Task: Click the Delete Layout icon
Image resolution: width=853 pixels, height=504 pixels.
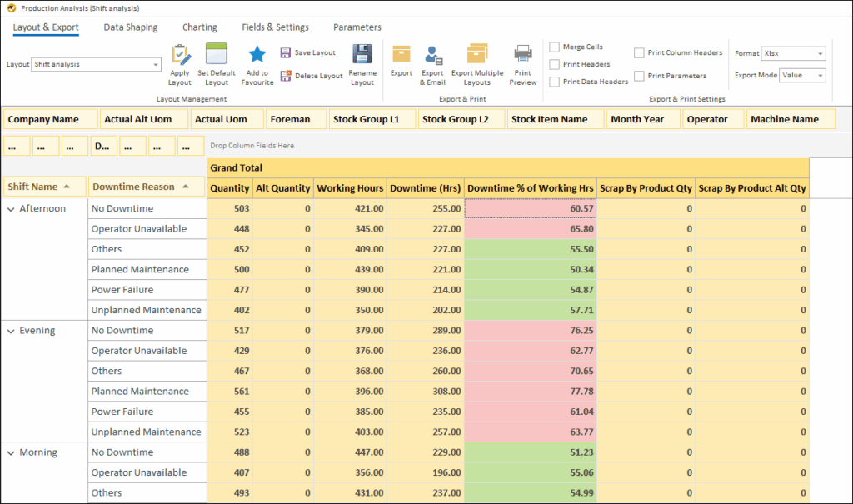Action: click(x=286, y=76)
